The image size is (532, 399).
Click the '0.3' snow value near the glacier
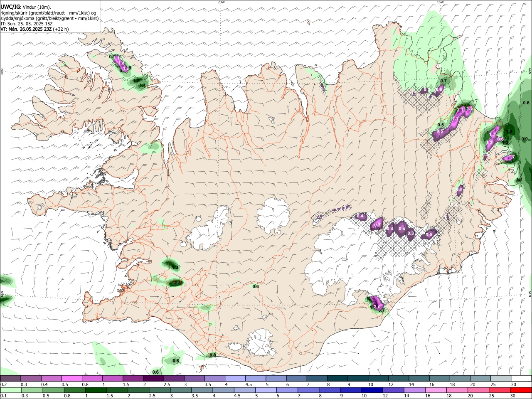(x=411, y=234)
